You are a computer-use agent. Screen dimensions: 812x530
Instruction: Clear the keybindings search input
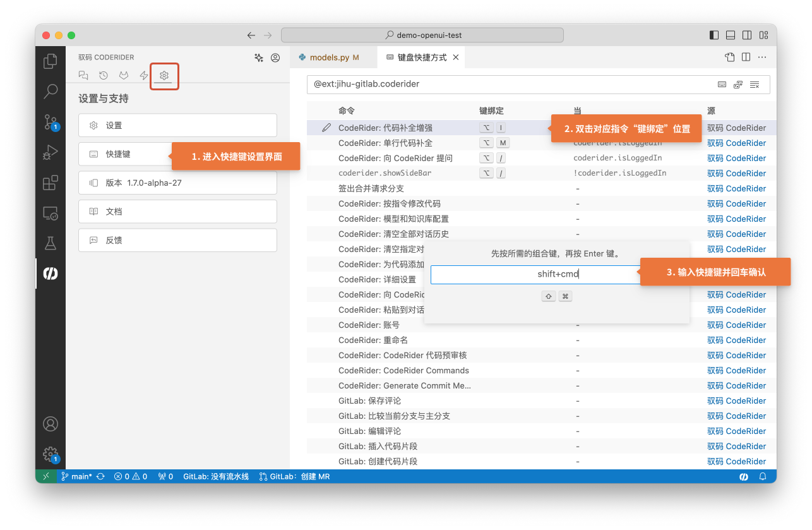pos(755,84)
